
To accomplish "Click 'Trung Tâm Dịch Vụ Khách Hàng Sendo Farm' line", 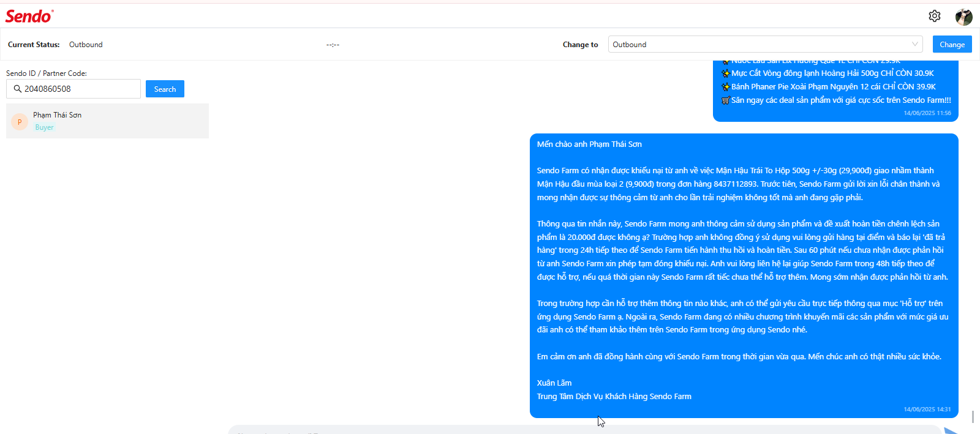I will pos(614,397).
